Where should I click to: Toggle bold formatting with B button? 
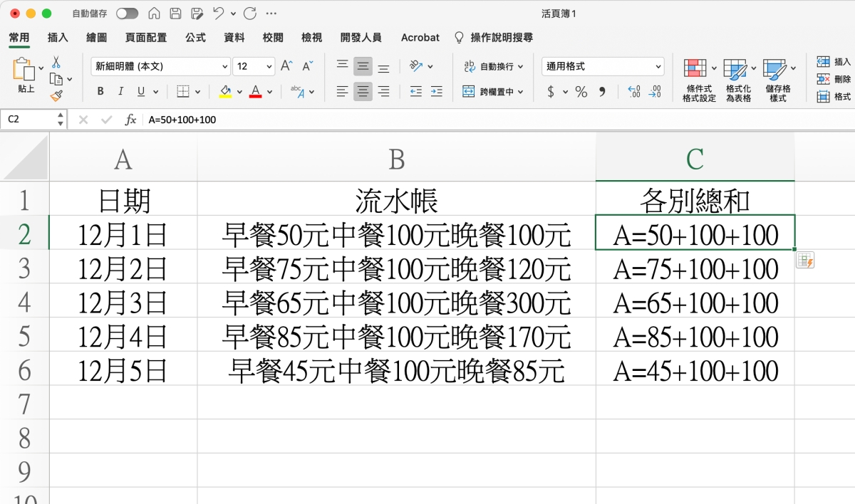tap(100, 92)
